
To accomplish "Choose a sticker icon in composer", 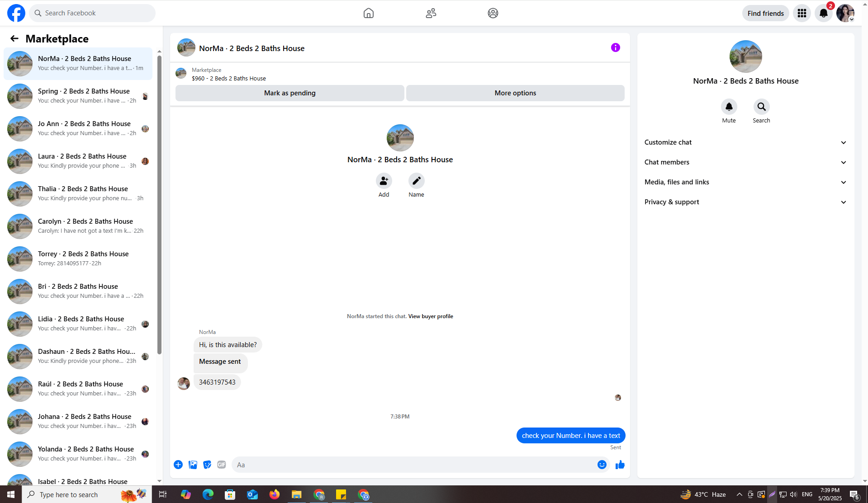I will point(207,465).
